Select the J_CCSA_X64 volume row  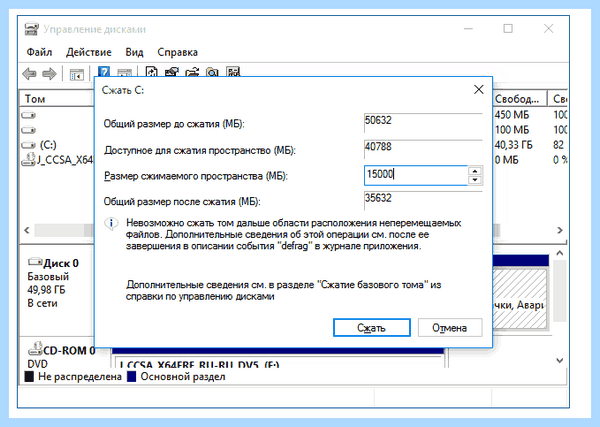pos(57,160)
